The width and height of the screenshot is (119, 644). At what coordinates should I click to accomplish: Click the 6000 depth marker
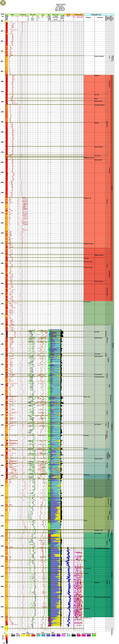(2, 587)
